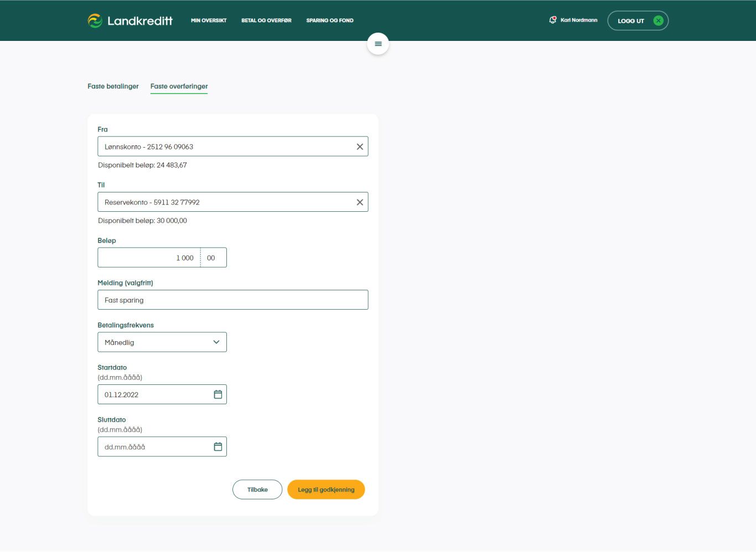The height and width of the screenshot is (553, 756).
Task: Open Sparing og fond menu
Action: 330,20
